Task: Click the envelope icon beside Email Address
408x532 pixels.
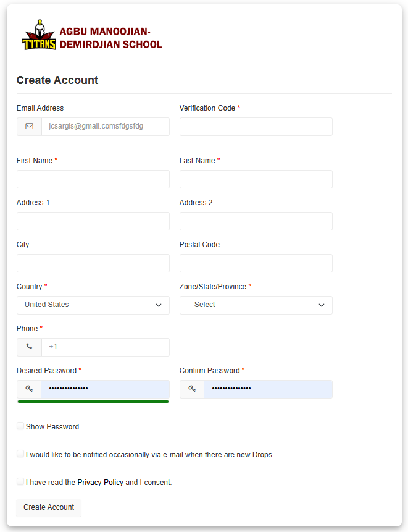Action: 28,127
